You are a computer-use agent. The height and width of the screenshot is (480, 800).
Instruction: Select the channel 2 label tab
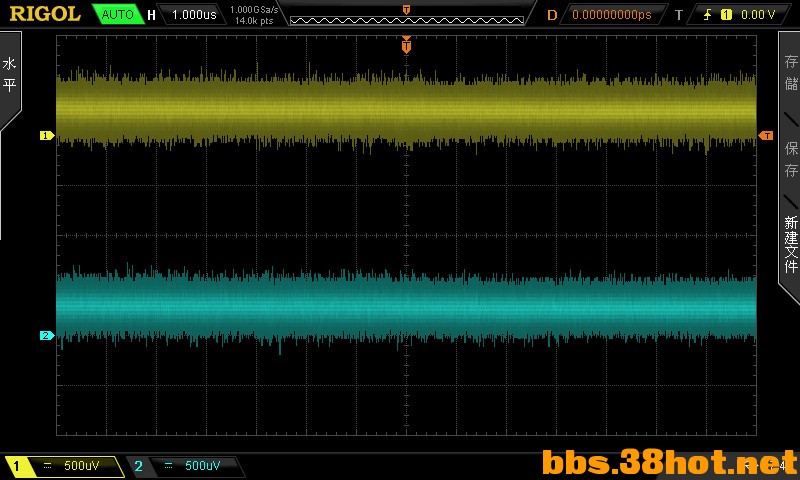click(138, 466)
